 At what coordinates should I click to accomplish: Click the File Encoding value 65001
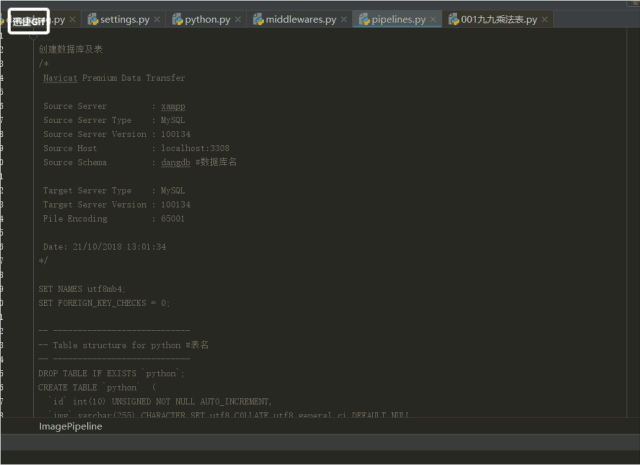(x=173, y=218)
